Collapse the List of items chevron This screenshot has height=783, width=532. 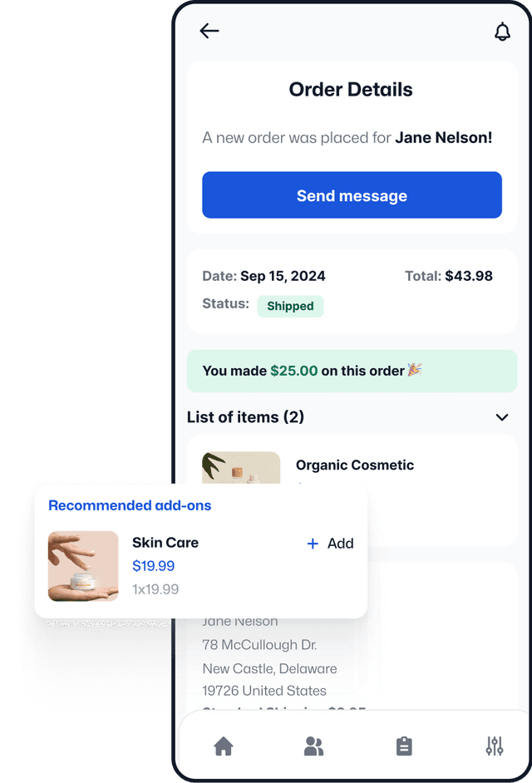[x=501, y=417]
